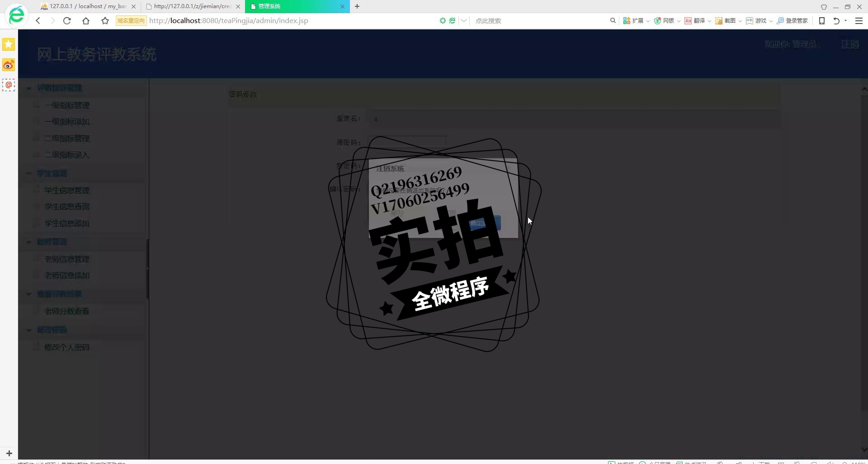This screenshot has height=464, width=868.
Task: Open 二级指标管理 in the sidebar
Action: pos(67,138)
